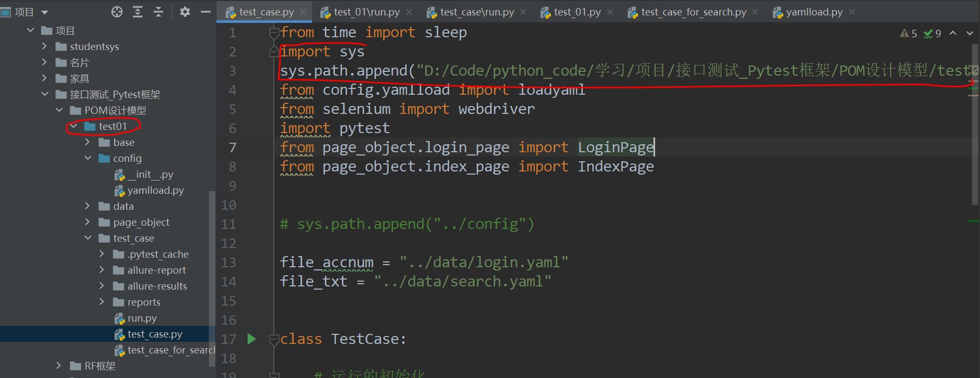Select the page_object folder

[x=134, y=223]
